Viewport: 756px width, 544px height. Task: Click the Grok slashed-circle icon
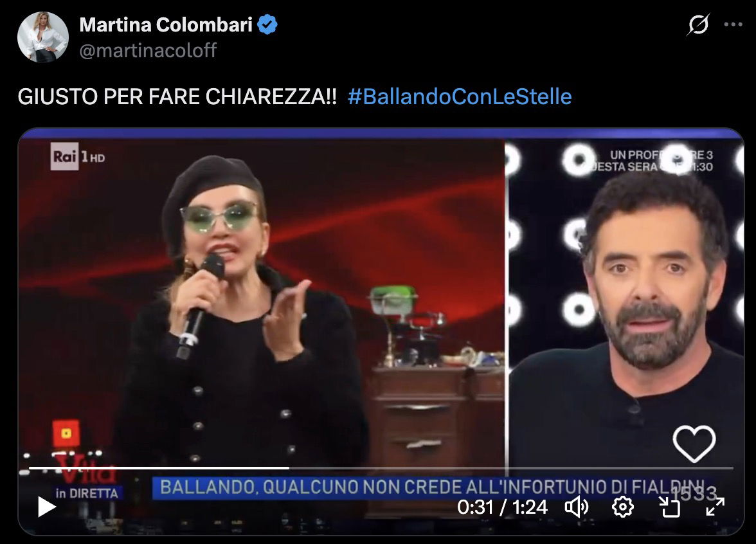coord(698,24)
